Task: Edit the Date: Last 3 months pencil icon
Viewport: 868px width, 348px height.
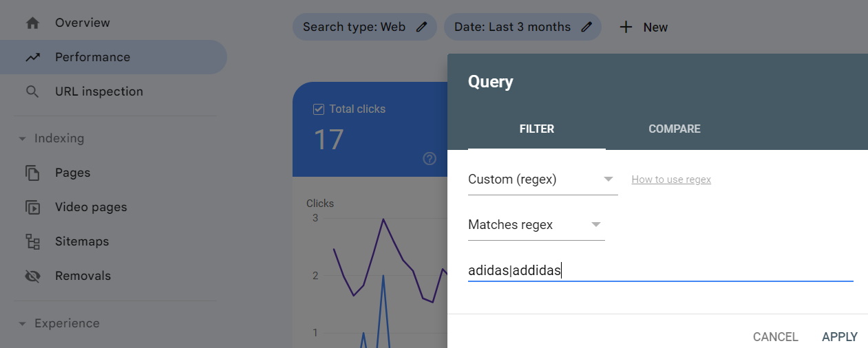Action: tap(586, 27)
